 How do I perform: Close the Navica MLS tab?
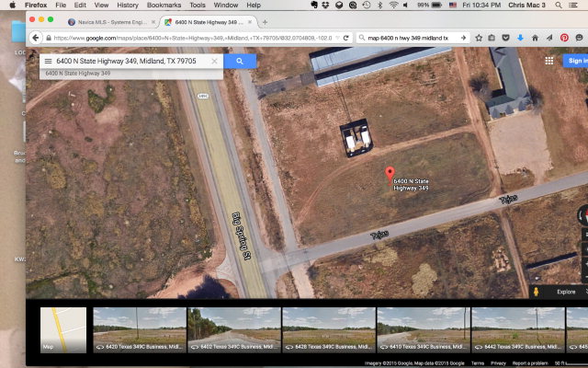pyautogui.click(x=153, y=22)
